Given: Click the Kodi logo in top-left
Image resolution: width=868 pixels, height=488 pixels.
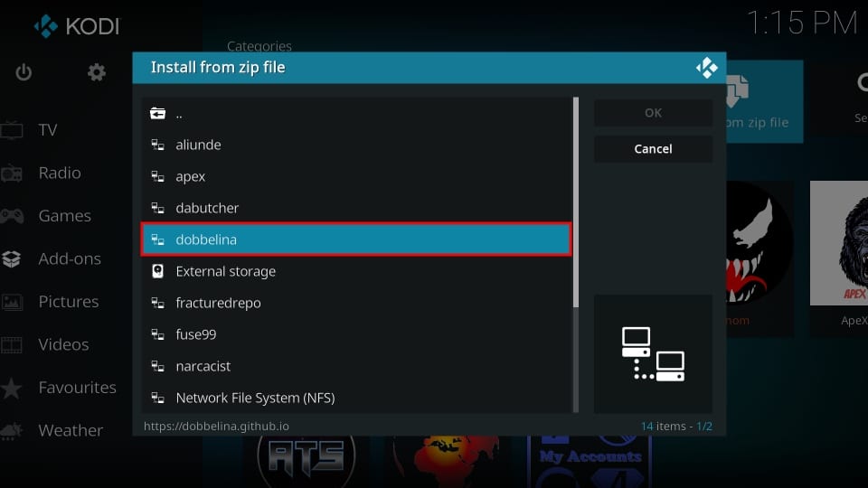Looking at the screenshot, I should [76, 26].
